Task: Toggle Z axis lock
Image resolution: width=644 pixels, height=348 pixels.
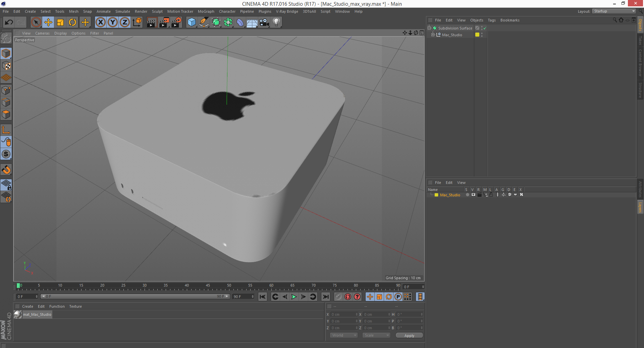Action: pos(125,22)
